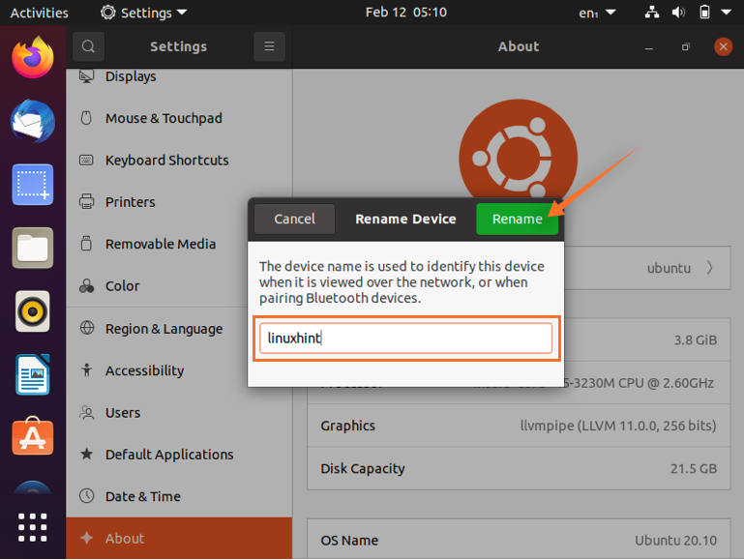
Task: Open the Settings app menu in top bar
Action: click(x=144, y=13)
